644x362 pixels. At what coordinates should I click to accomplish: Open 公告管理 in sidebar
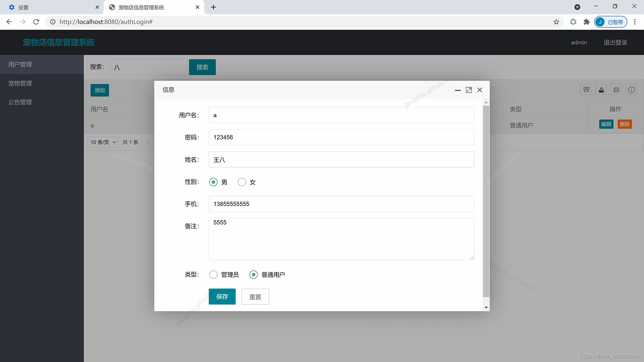(x=20, y=102)
